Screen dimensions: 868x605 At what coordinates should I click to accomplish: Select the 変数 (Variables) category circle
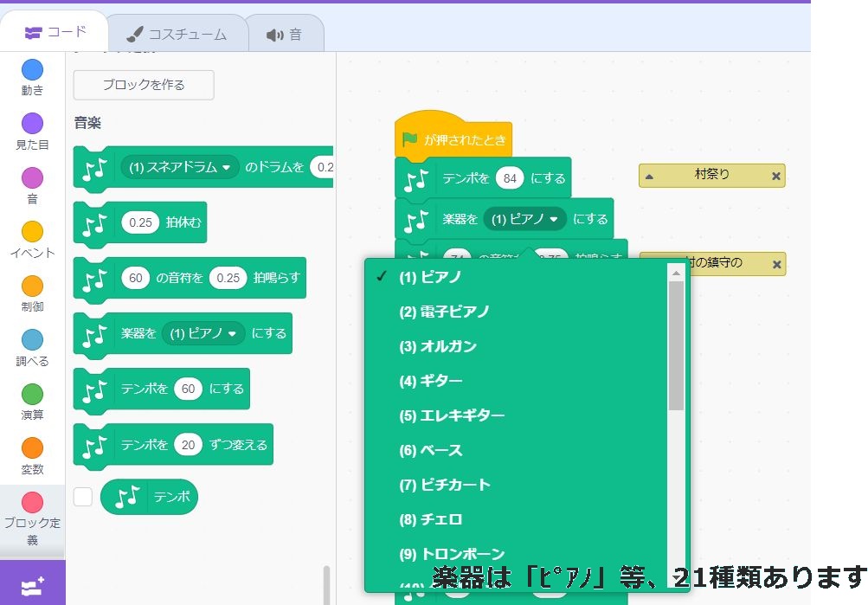[32, 448]
